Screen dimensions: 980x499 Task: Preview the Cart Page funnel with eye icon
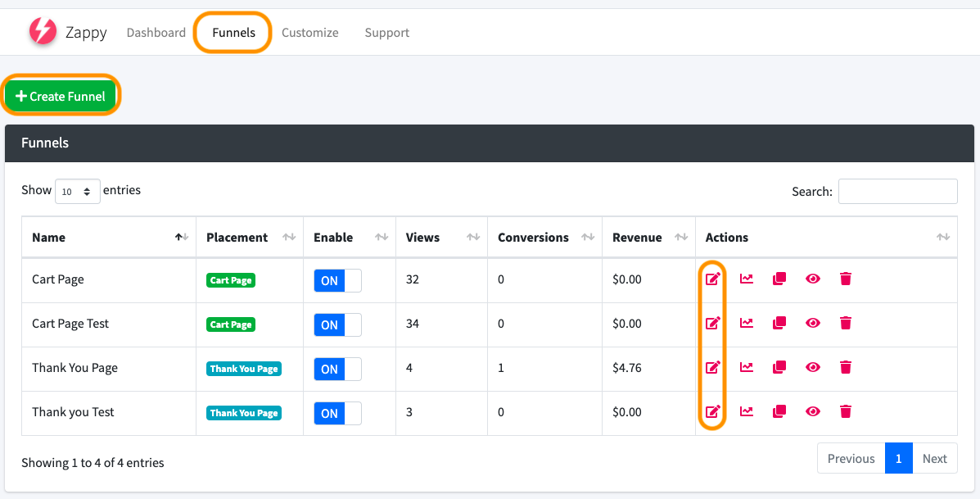coord(813,279)
